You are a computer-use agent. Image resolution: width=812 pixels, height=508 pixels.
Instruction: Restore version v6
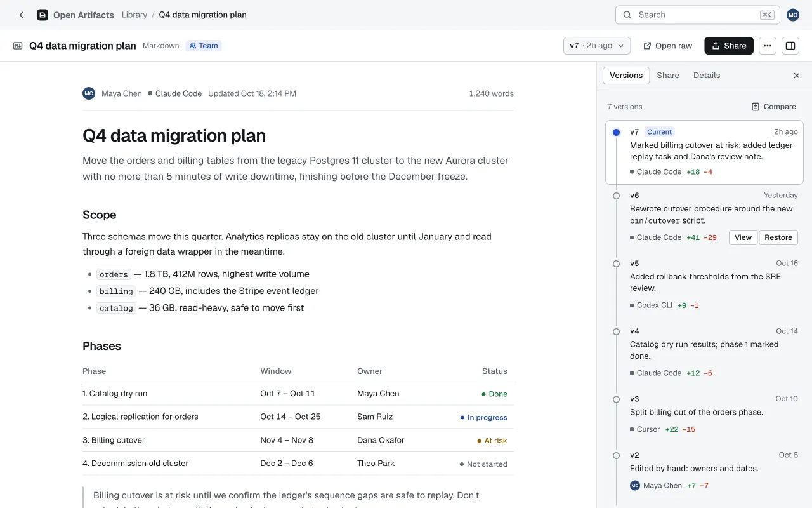coord(778,237)
